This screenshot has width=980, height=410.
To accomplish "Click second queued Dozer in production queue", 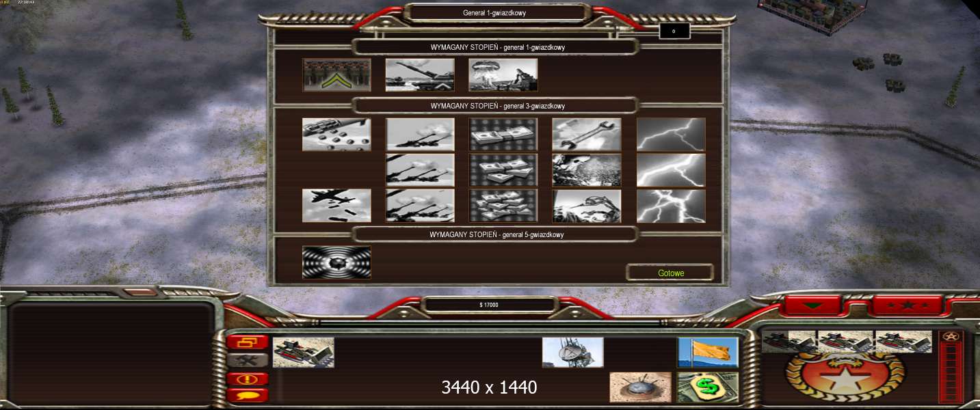I will (x=846, y=342).
